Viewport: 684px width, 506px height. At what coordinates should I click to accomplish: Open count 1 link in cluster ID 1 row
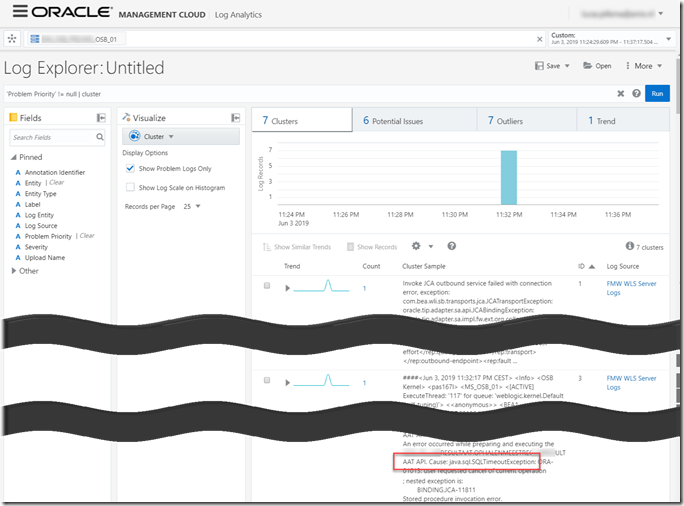click(364, 288)
